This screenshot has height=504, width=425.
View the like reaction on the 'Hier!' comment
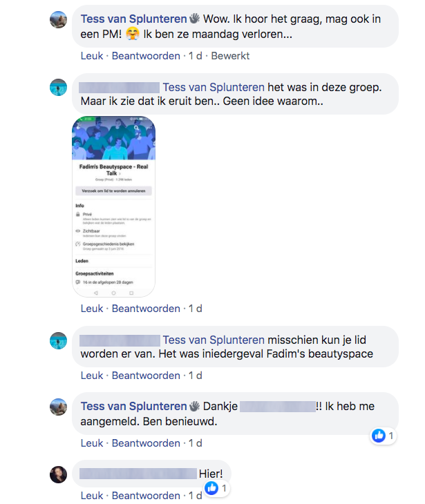click(211, 488)
